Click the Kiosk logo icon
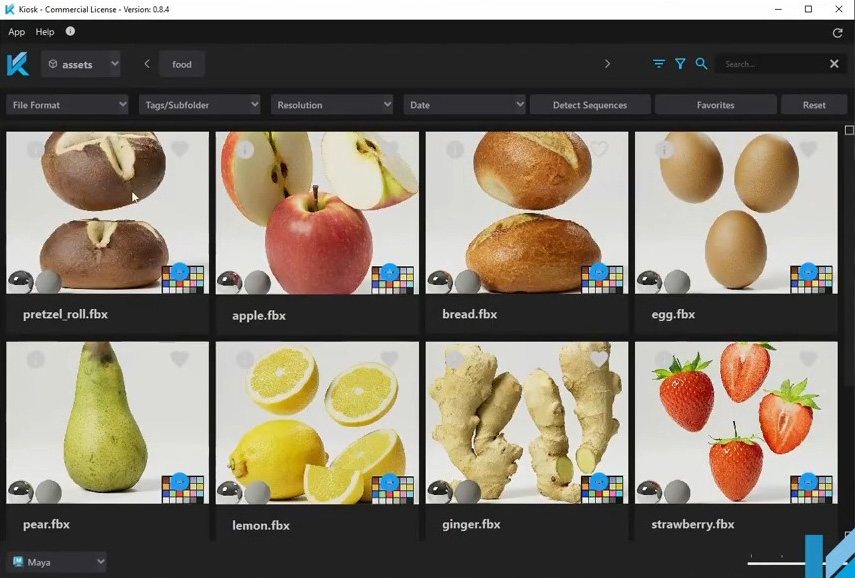Screen dimensions: 855x578 [x=18, y=64]
